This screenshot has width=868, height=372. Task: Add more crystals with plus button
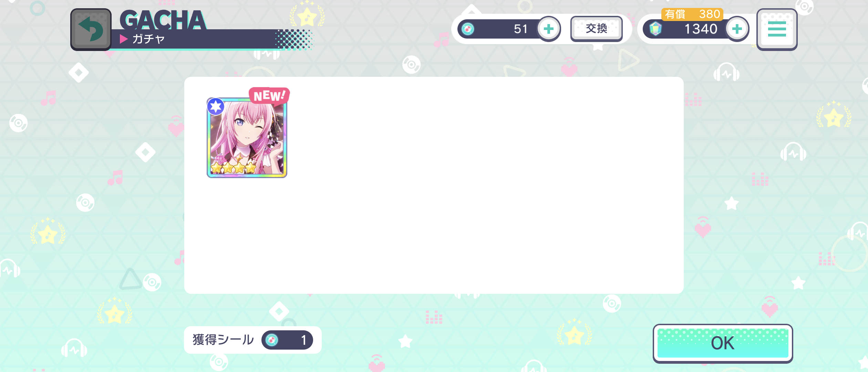click(737, 29)
